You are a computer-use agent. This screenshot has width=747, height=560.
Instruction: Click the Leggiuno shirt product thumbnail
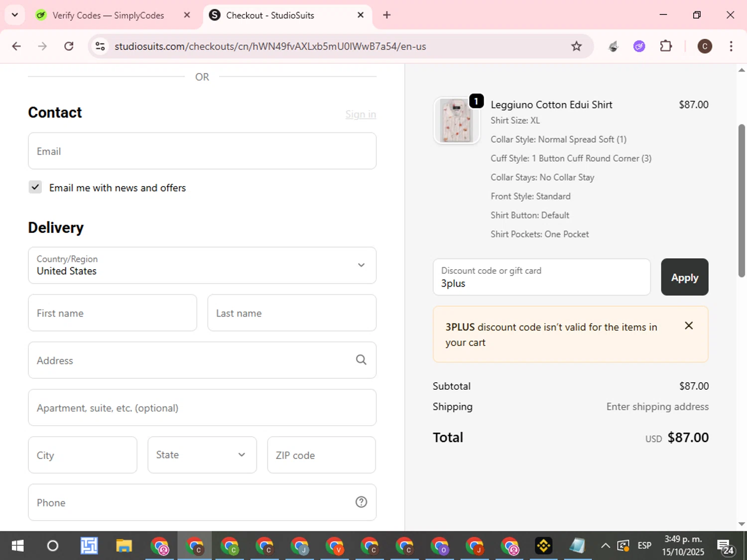[x=457, y=120]
